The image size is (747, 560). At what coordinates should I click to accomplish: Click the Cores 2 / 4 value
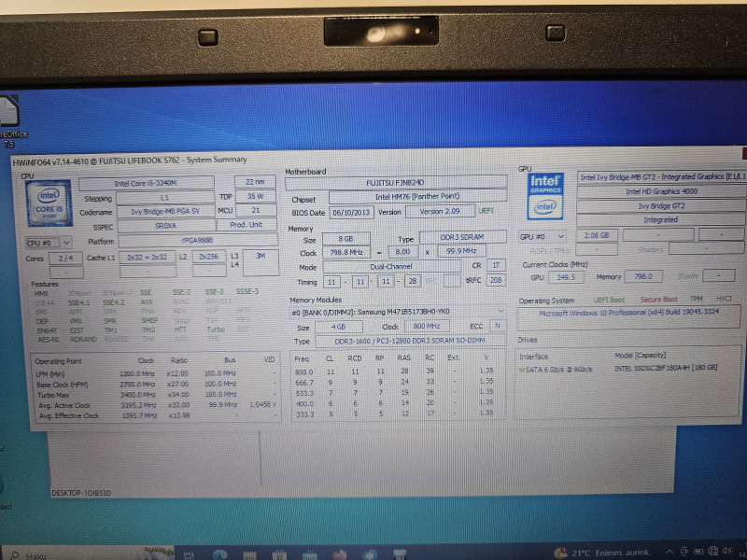(x=65, y=259)
